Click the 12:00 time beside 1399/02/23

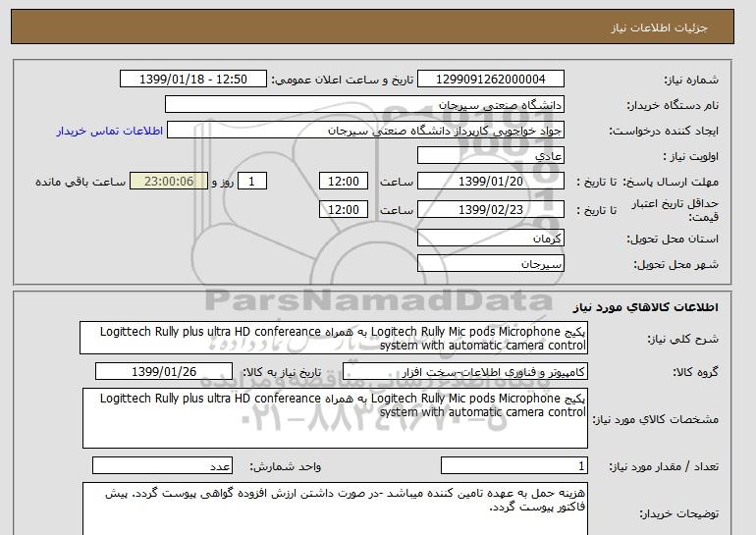tap(344, 209)
